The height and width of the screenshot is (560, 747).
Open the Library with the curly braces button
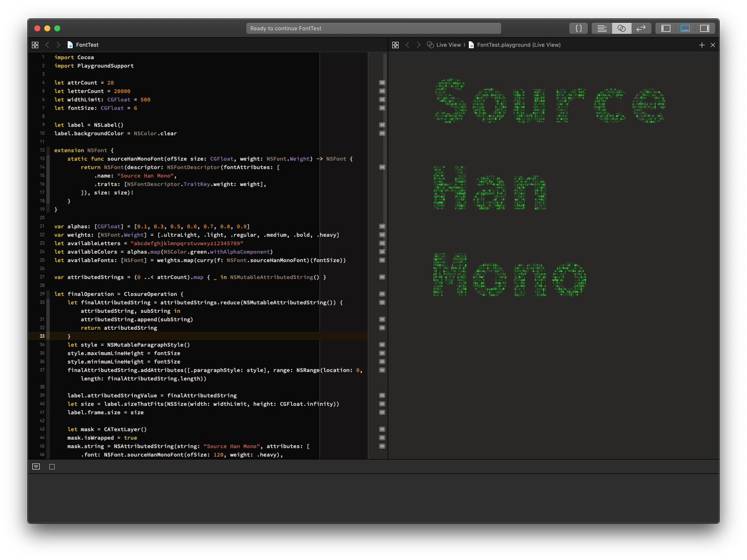(578, 28)
